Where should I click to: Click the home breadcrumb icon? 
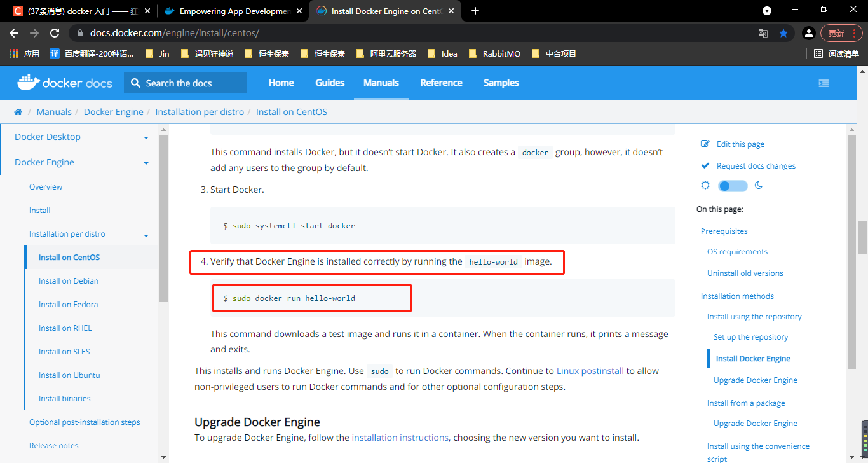tap(18, 112)
